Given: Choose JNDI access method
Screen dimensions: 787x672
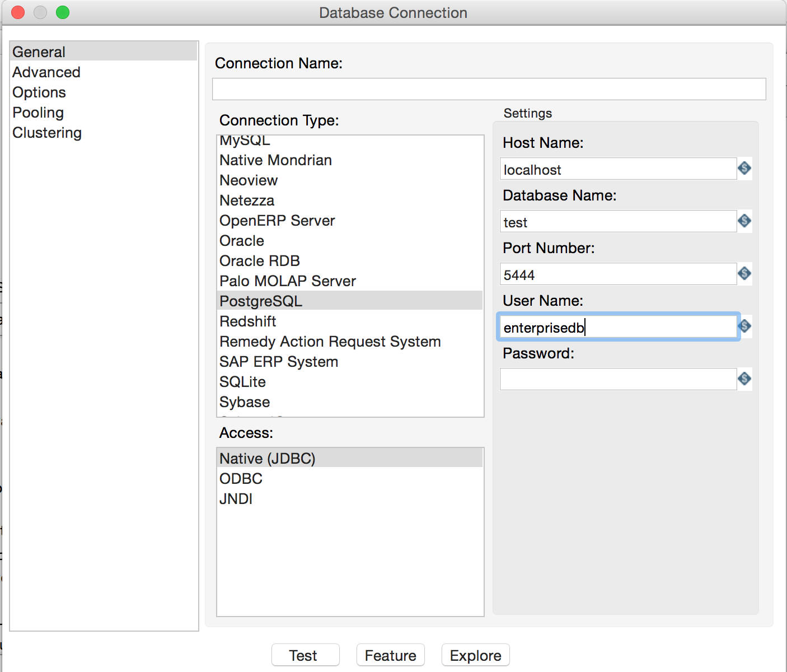Looking at the screenshot, I should click(350, 499).
